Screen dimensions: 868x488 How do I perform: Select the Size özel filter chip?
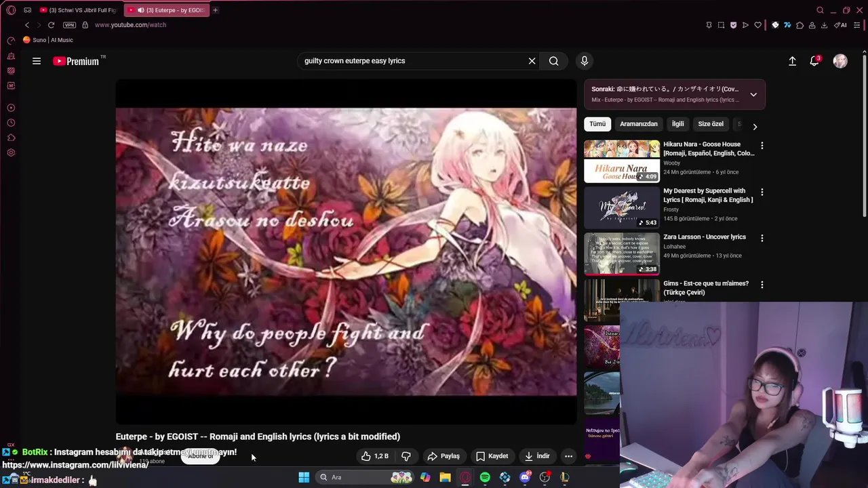point(711,124)
